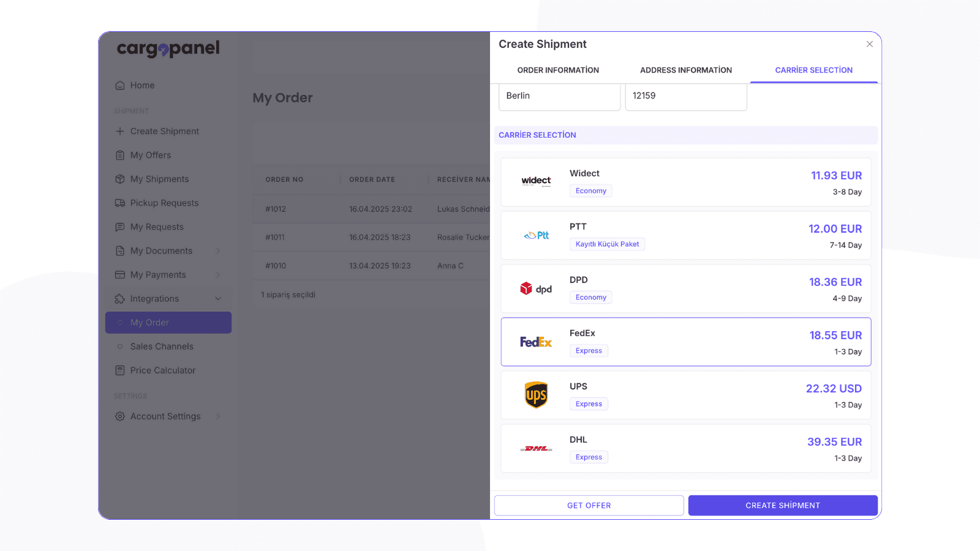The image size is (980, 551).
Task: Click the Berlin city input field
Action: (559, 96)
